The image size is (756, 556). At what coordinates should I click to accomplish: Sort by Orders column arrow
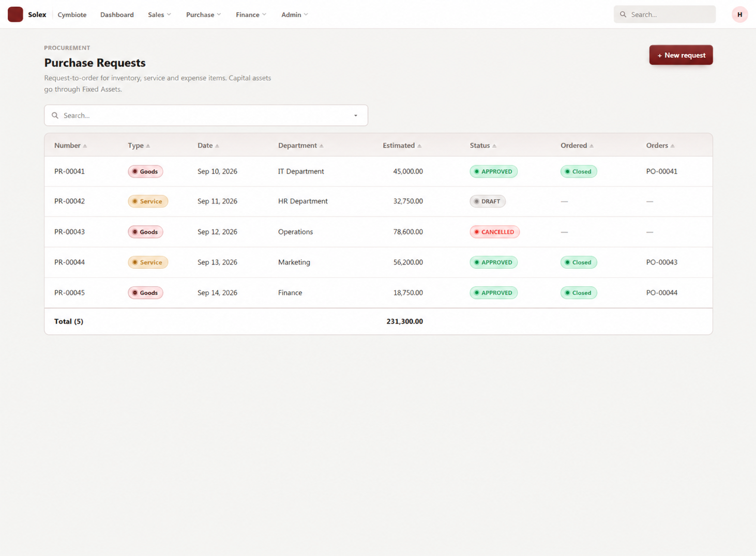(672, 146)
